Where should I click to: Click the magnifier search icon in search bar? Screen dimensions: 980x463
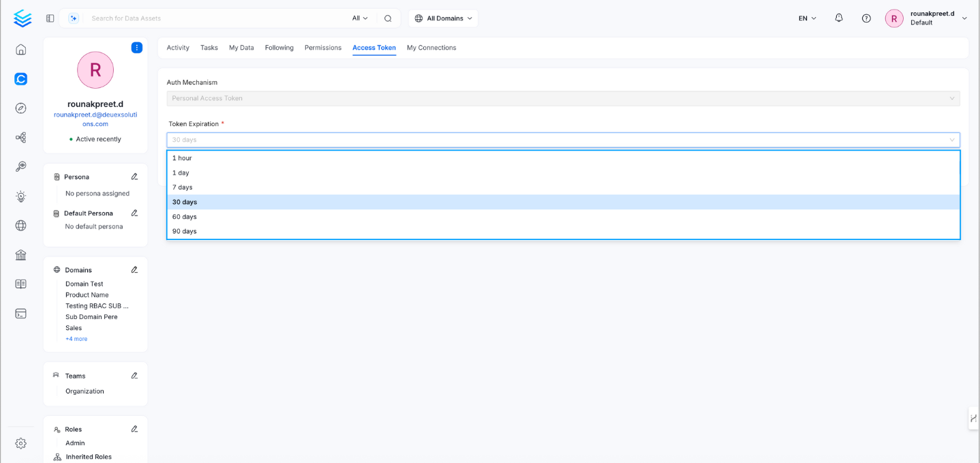(x=388, y=18)
